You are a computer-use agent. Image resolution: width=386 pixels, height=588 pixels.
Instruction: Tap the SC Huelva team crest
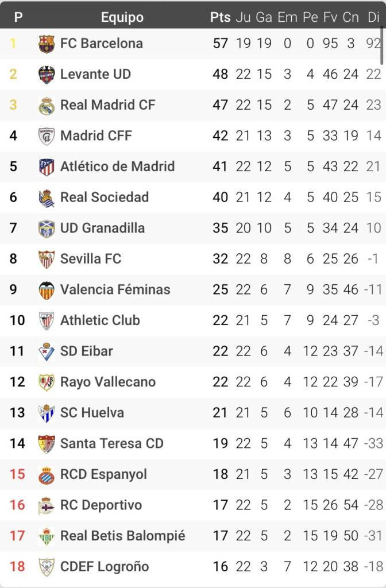click(x=47, y=413)
